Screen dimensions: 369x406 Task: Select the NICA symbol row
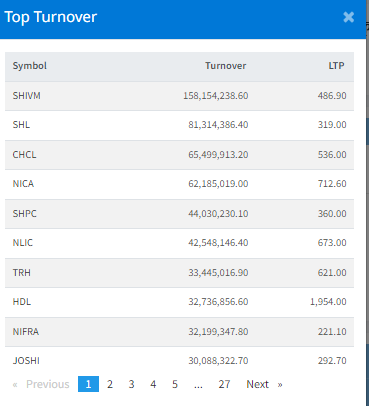pyautogui.click(x=179, y=184)
